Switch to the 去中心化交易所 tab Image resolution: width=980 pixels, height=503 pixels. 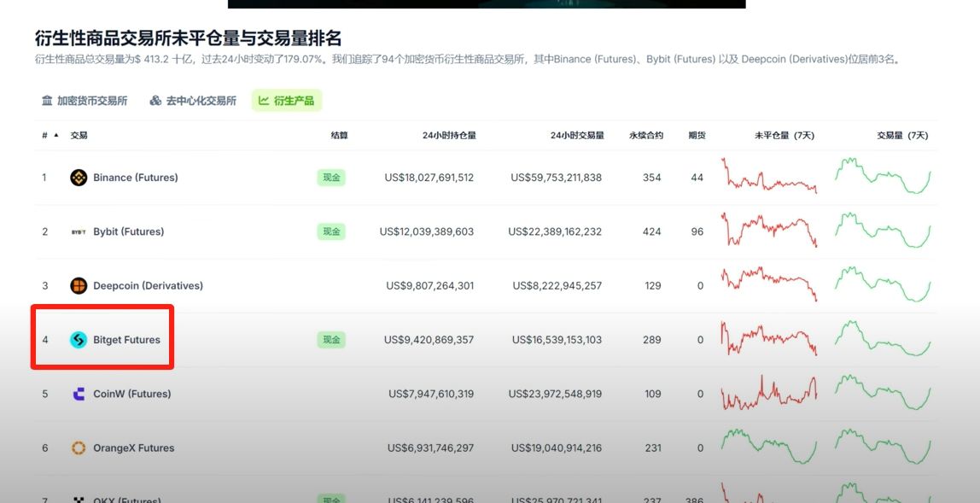coord(200,100)
